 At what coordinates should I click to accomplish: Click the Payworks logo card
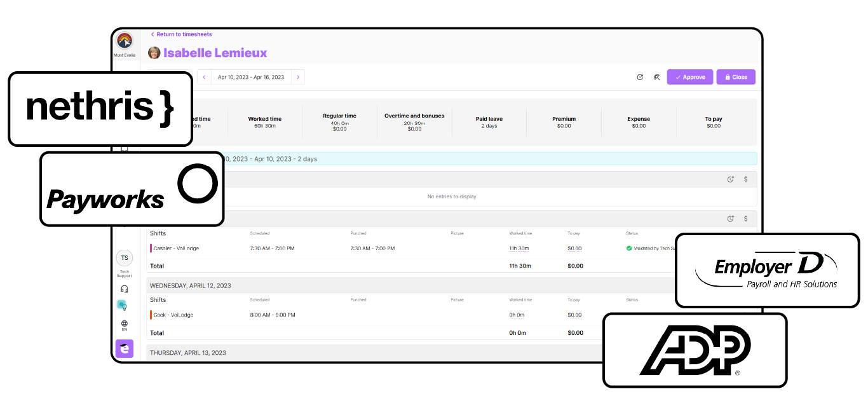coord(132,189)
